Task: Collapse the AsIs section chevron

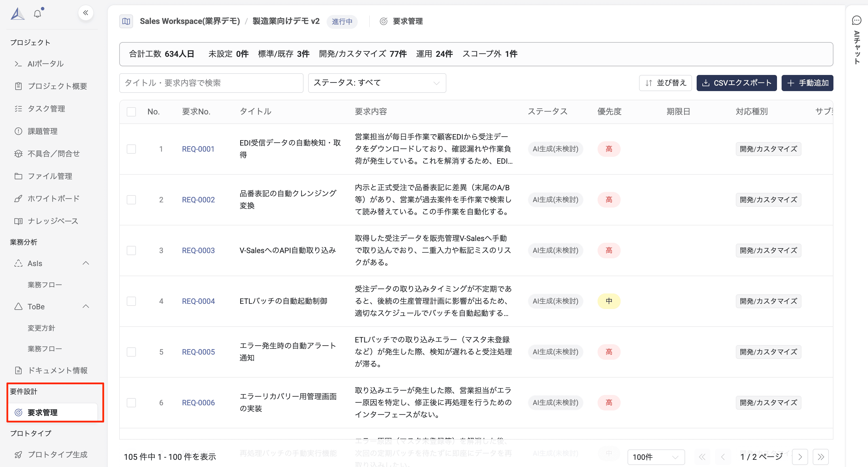Action: 86,263
